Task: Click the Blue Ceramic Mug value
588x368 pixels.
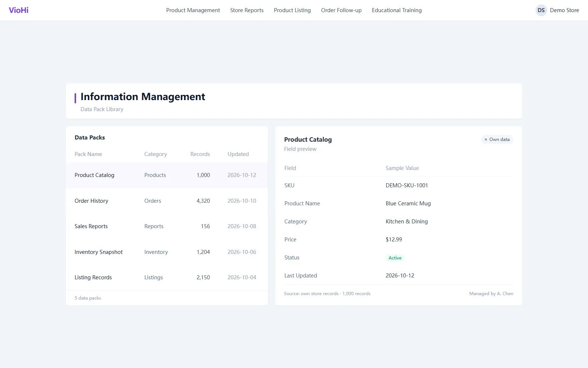Action: [408, 204]
